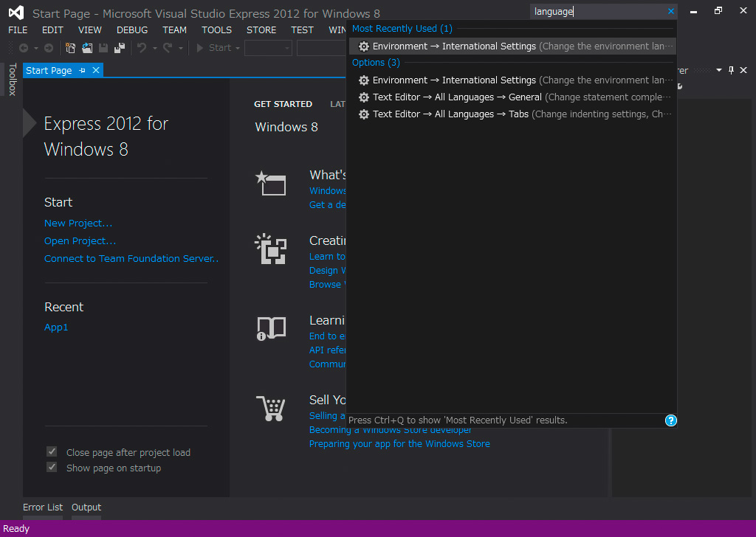Open recent project App1
Image resolution: width=756 pixels, height=537 pixels.
click(x=56, y=327)
